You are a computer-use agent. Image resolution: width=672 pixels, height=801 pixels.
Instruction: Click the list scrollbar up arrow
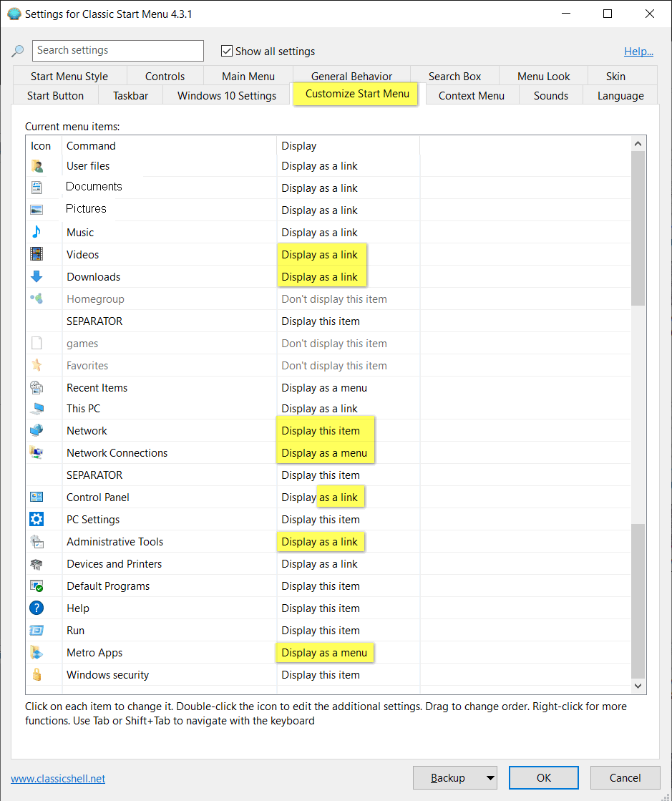tap(638, 144)
